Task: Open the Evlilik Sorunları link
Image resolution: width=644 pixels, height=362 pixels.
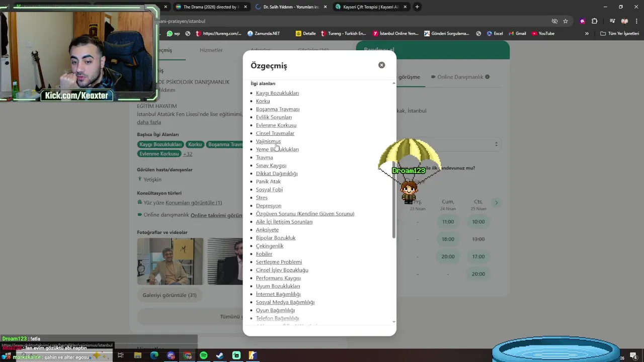Action: pos(274,117)
